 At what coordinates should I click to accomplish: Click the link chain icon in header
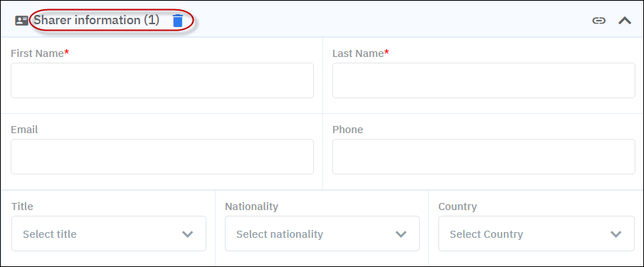point(599,21)
